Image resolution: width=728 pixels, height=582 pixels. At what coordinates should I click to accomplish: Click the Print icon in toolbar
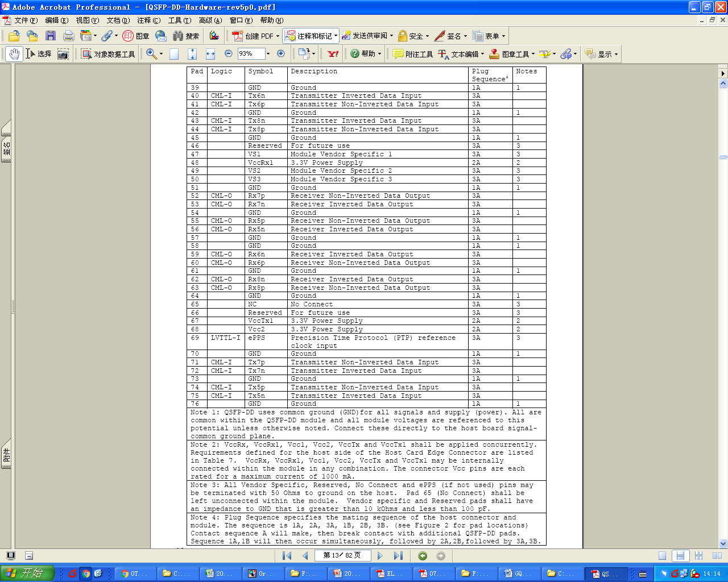pos(69,36)
